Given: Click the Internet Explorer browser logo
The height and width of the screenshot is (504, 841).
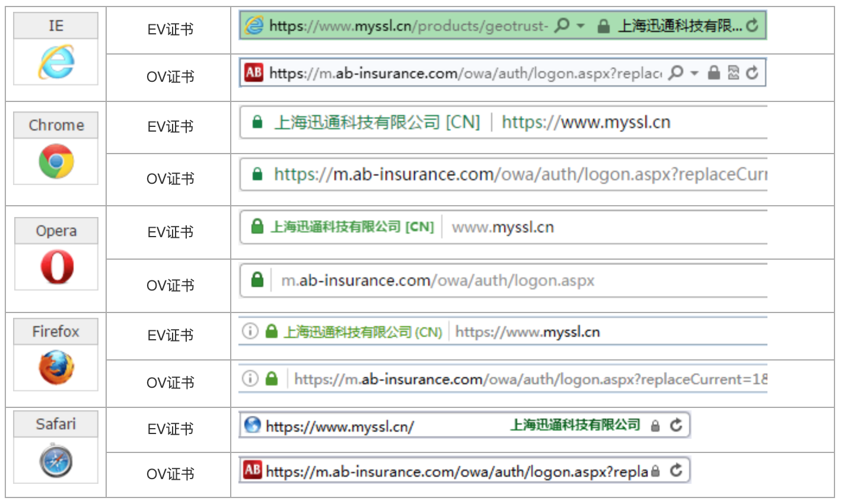Looking at the screenshot, I should pos(55,62).
